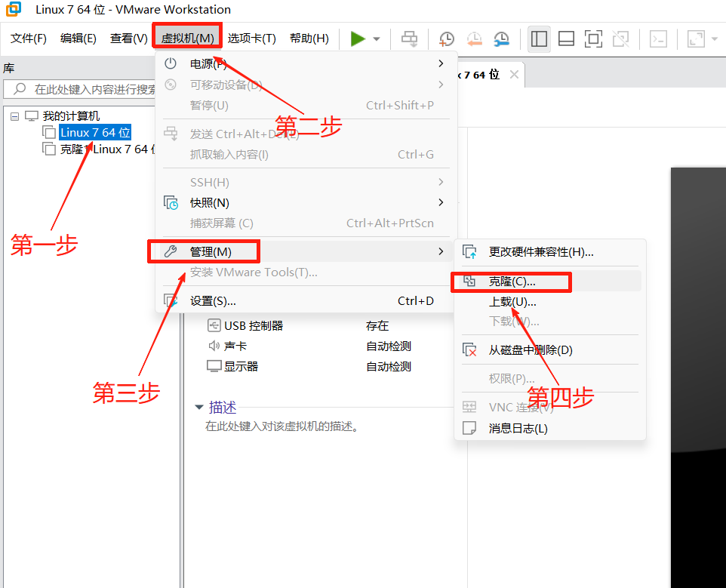Open the 选项卡(T) menu
726x588 pixels.
(251, 38)
